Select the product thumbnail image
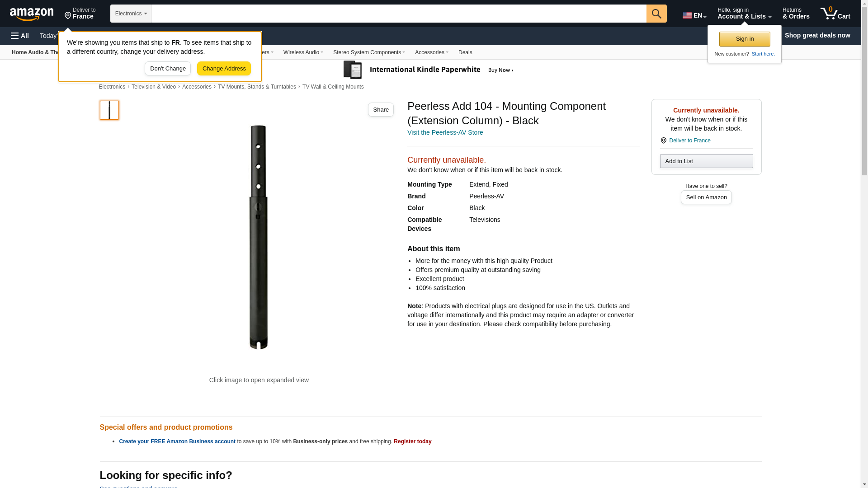Viewport: 868px width, 488px height. [x=109, y=110]
